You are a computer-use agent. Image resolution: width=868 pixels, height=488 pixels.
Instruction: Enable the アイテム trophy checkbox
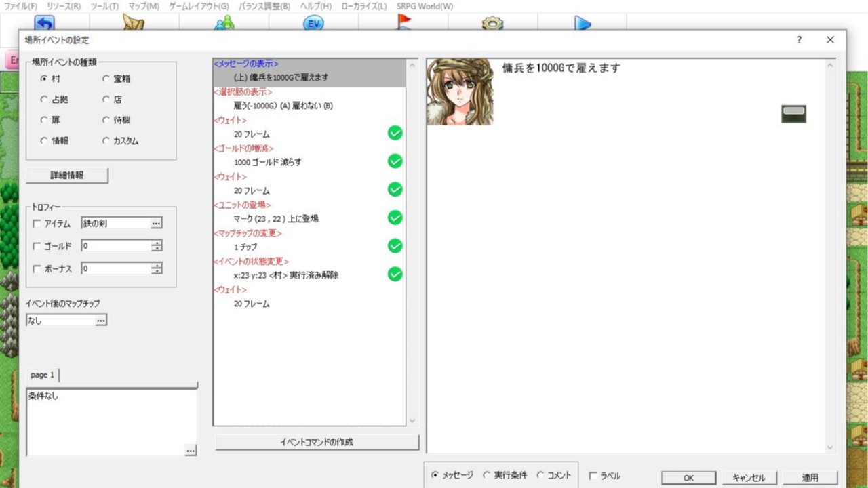[37, 223]
